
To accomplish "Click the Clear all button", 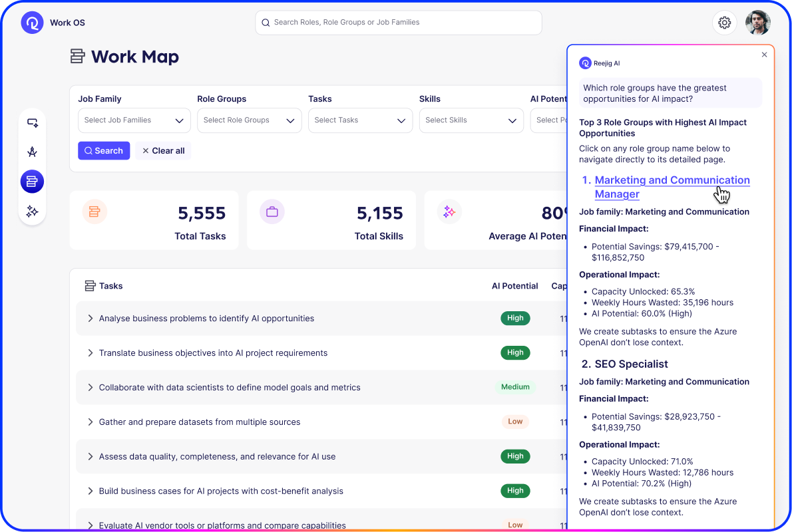I will tap(163, 151).
